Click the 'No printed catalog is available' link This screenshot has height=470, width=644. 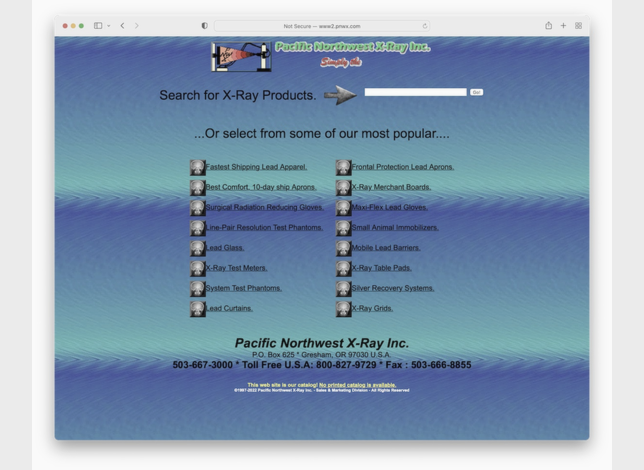coord(357,385)
